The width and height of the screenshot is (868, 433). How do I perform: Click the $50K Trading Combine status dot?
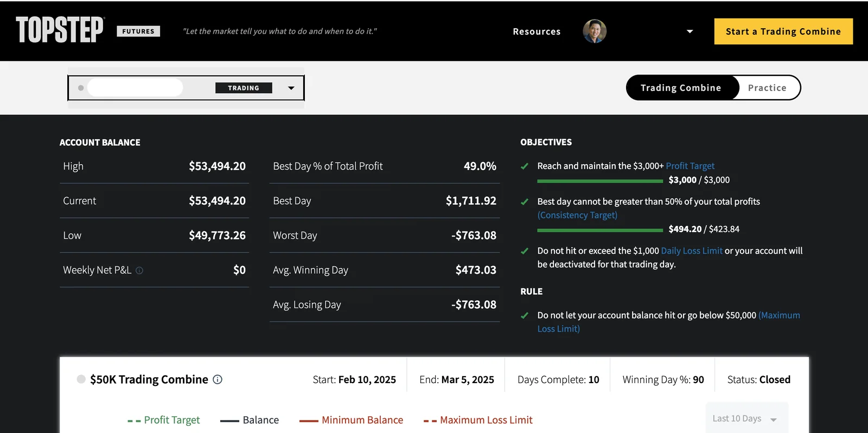coord(81,379)
